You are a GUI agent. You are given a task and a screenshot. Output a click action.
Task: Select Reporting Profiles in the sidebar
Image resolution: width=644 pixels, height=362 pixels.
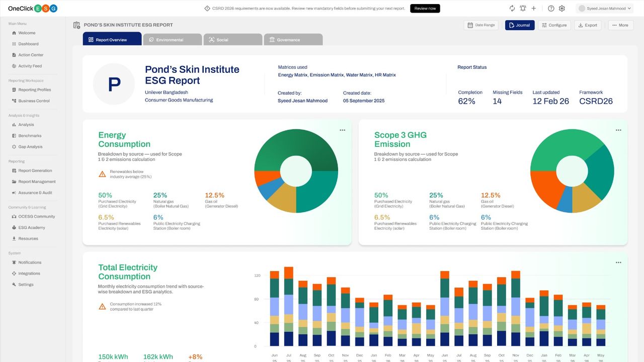pos(31,89)
